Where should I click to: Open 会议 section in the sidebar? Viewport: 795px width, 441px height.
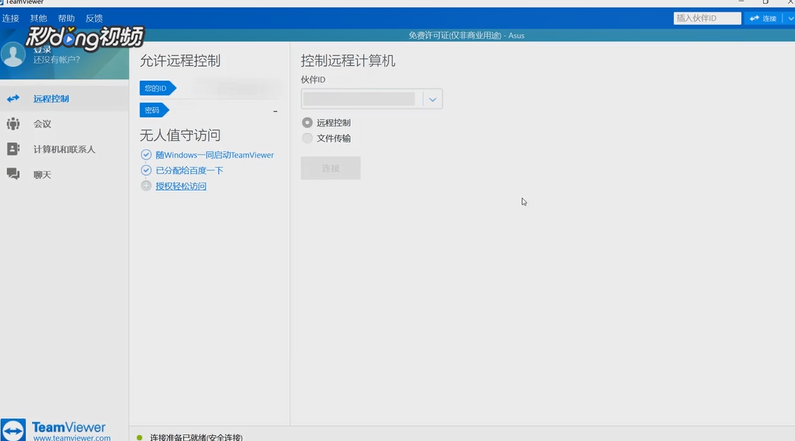pos(64,124)
